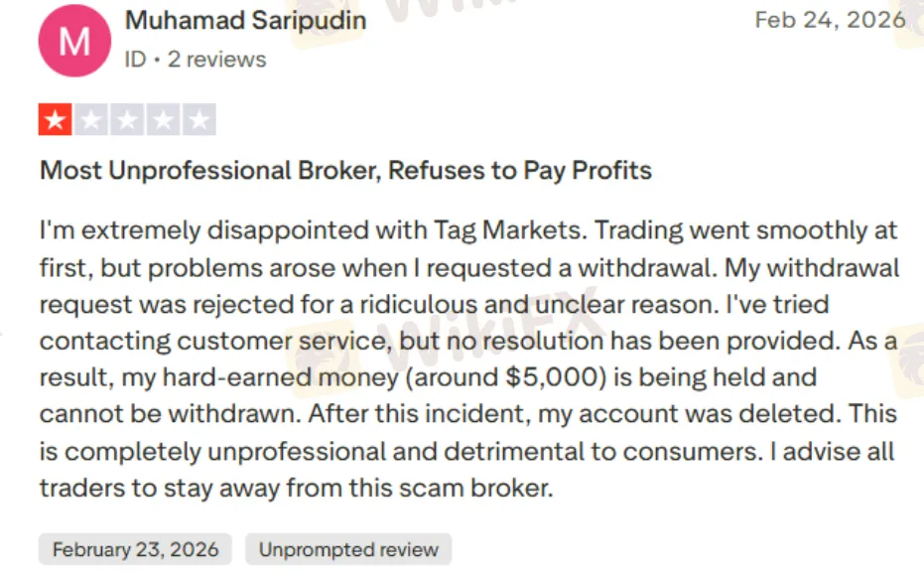
Task: Click the red first star rating
Action: pyautogui.click(x=56, y=120)
